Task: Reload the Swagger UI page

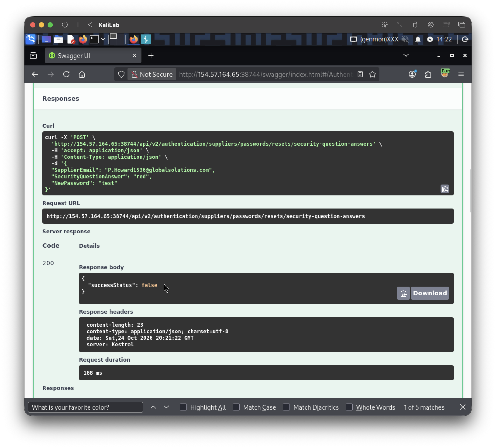Action: tap(66, 74)
